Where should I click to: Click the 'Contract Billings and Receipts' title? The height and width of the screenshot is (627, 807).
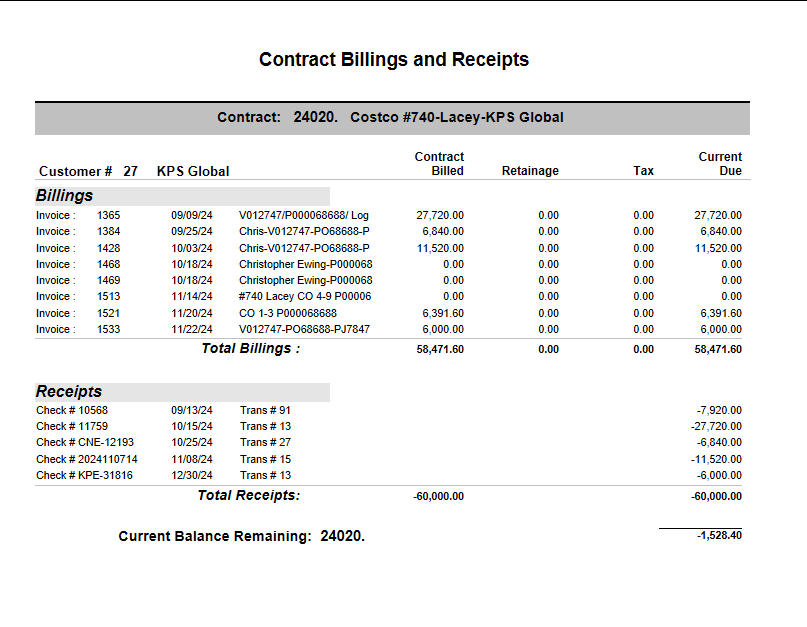pos(394,60)
